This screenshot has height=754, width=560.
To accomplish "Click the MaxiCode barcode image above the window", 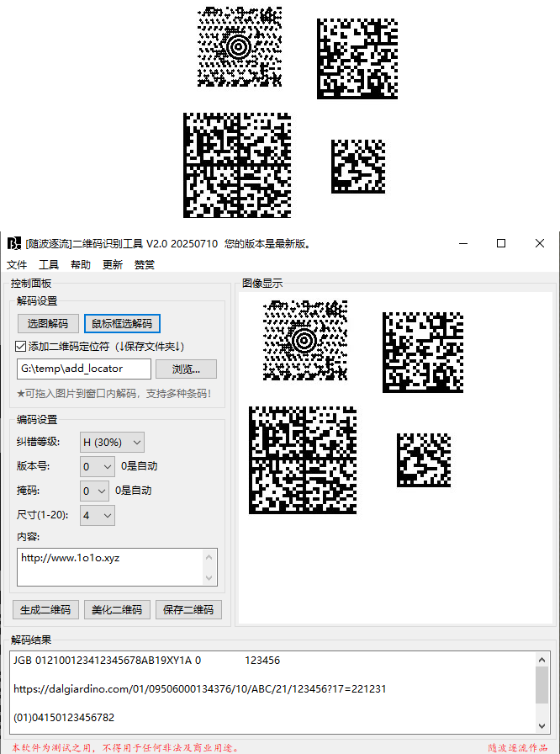I will pyautogui.click(x=240, y=46).
